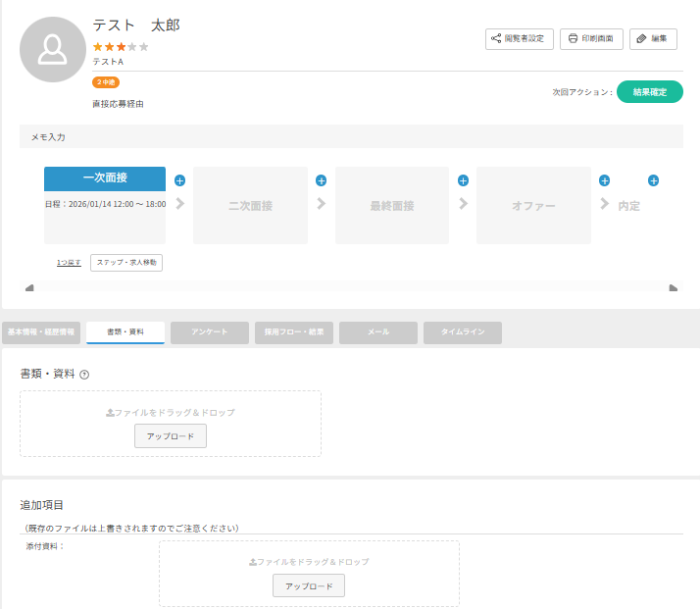Click the plus icon right after 内定
The width and height of the screenshot is (700, 609).
pyautogui.click(x=653, y=180)
